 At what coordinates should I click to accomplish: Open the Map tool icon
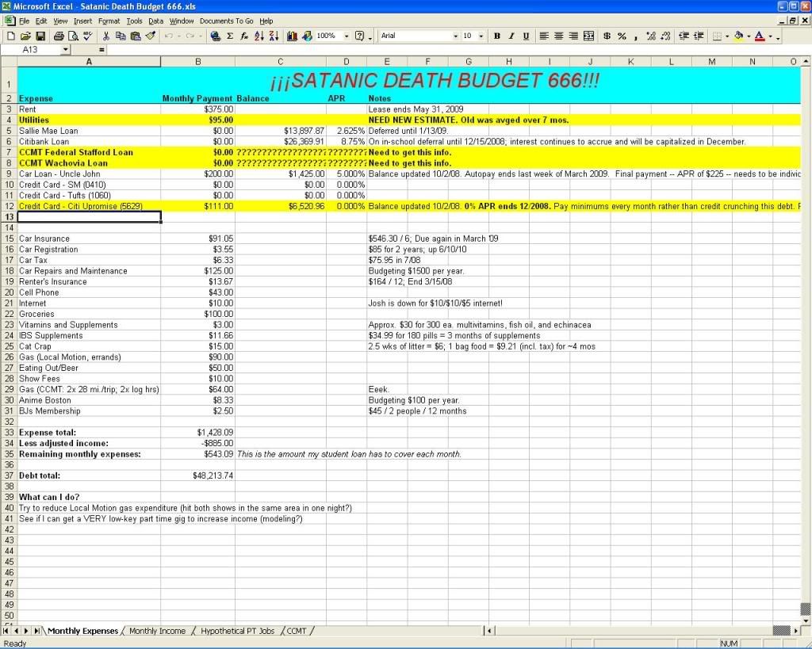coord(307,36)
